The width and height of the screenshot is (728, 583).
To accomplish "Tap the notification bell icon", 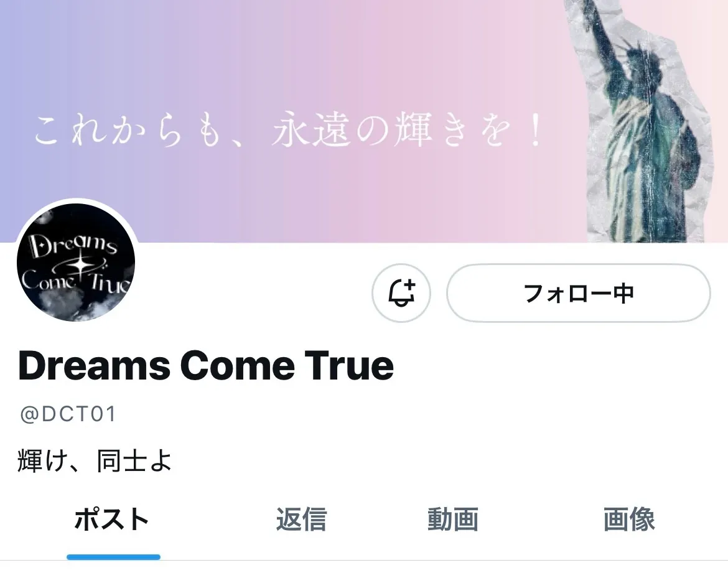I will pos(401,293).
